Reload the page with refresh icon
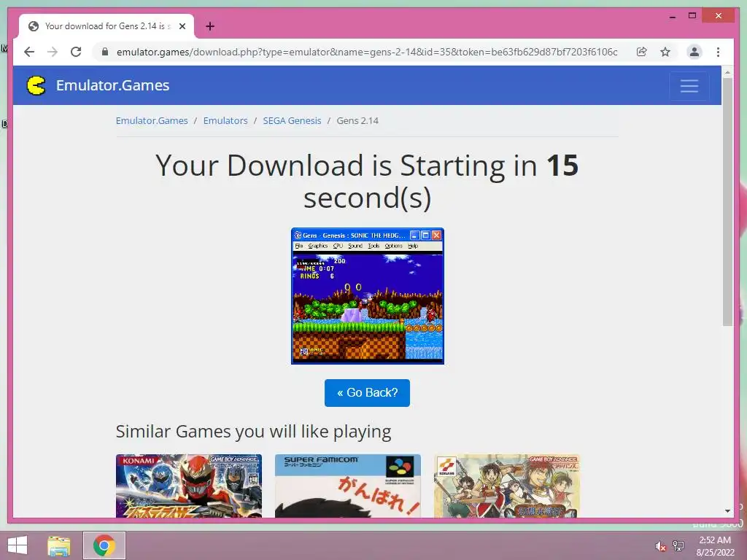Image resolution: width=747 pixels, height=560 pixels. pos(76,52)
